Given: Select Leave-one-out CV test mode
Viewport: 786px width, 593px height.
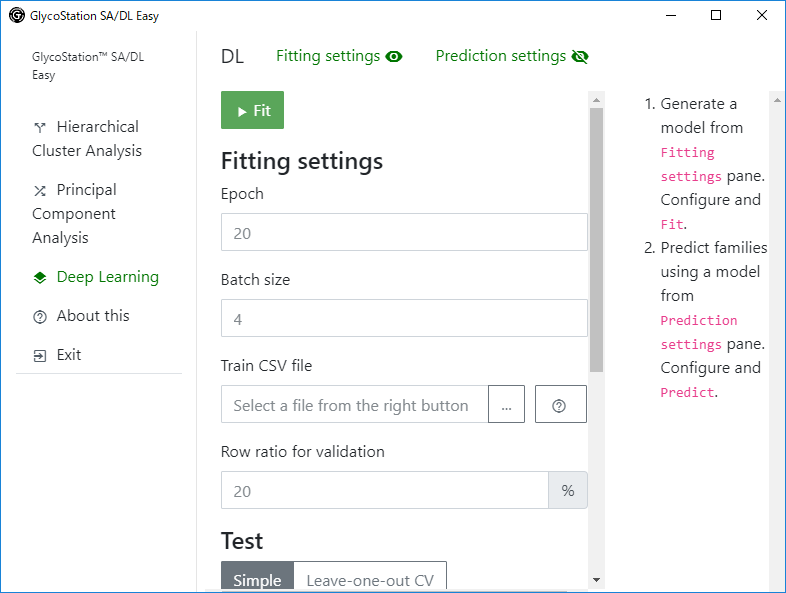Looking at the screenshot, I should 370,576.
